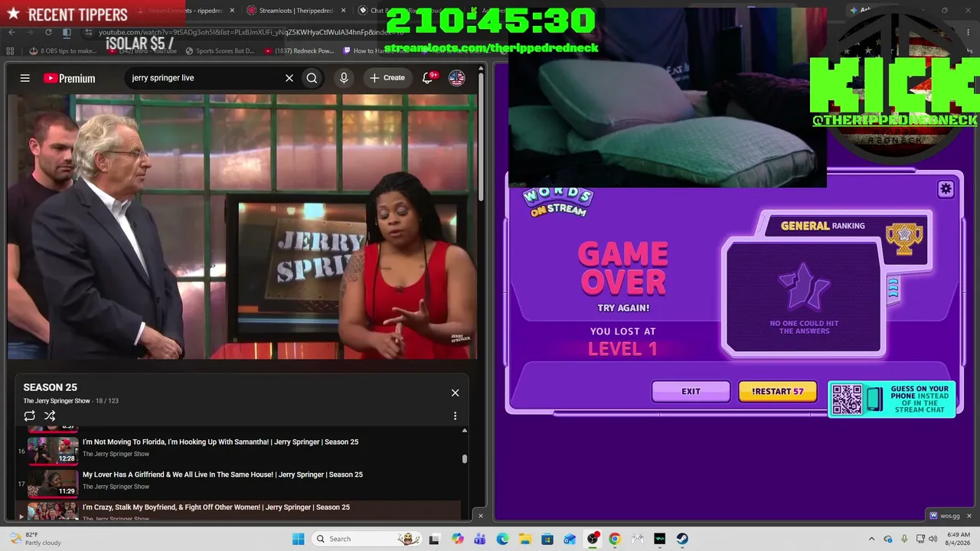Open the '8 OBS tips to make' bookmark
Screen dimensions: 980x551
[63, 51]
